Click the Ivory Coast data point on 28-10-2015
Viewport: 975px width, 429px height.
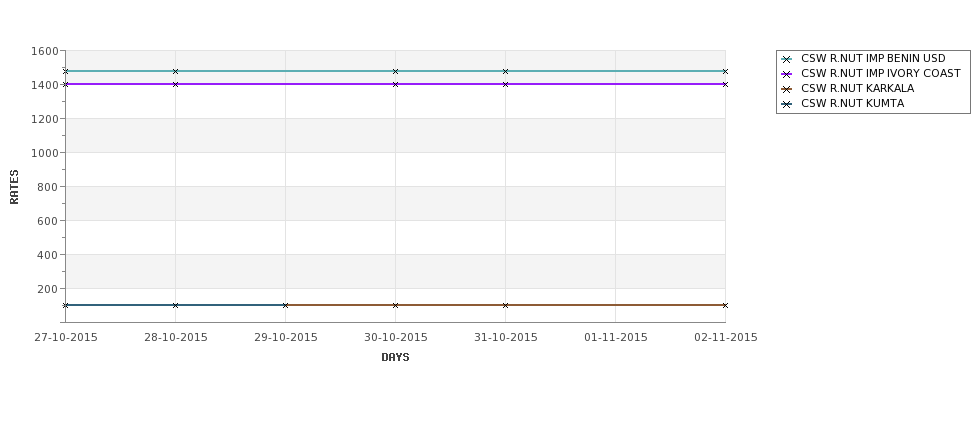click(175, 84)
